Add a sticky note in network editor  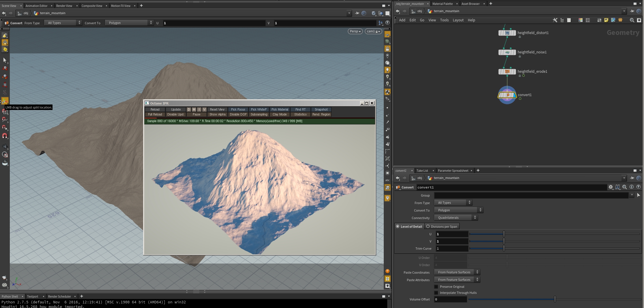[x=606, y=20]
